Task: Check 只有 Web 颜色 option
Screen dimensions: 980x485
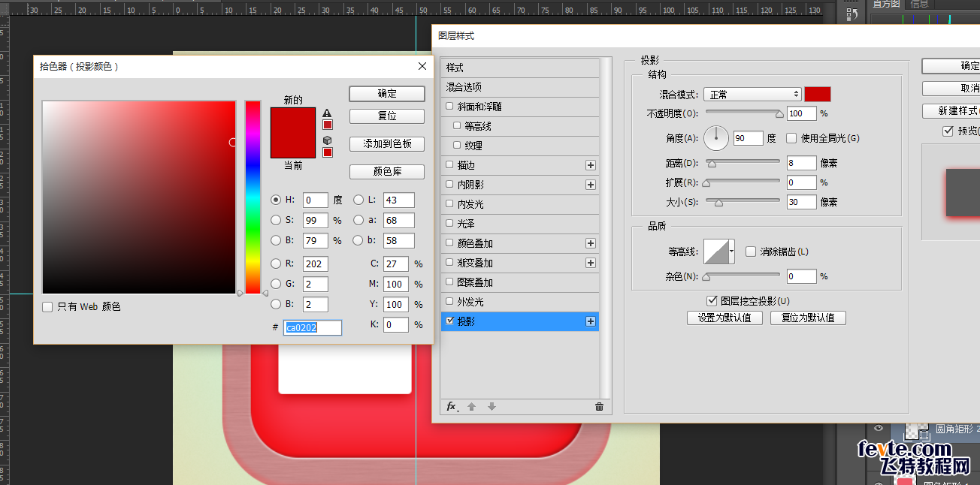Action: pos(47,307)
